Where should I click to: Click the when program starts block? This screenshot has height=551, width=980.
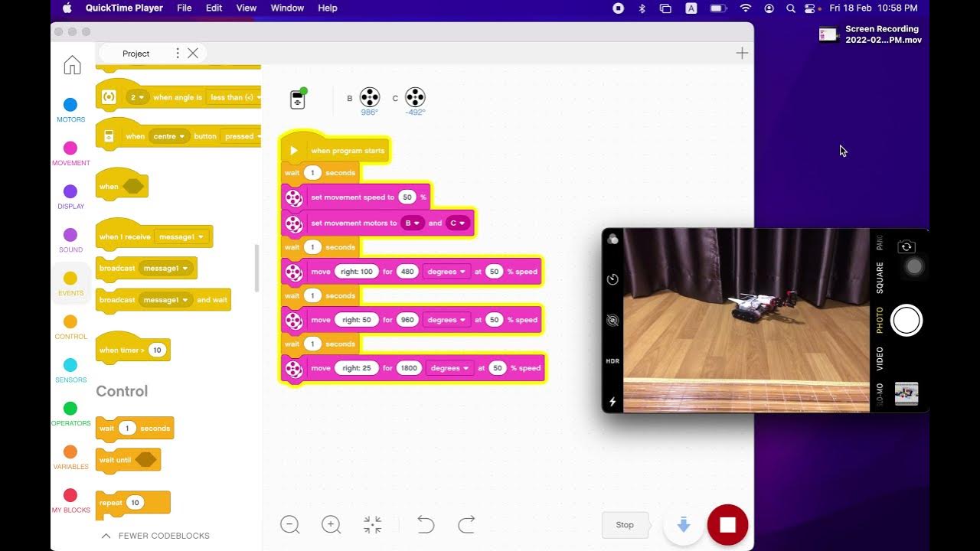336,150
